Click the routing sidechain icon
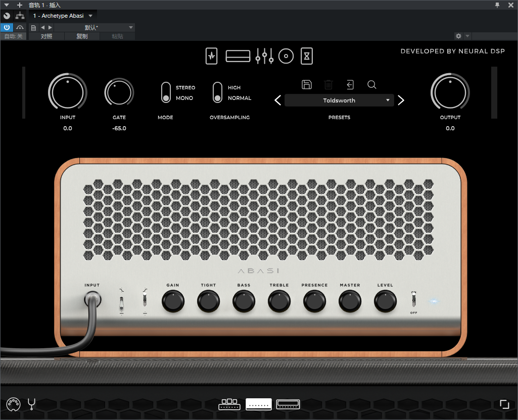The width and height of the screenshot is (518, 420). coord(20,16)
